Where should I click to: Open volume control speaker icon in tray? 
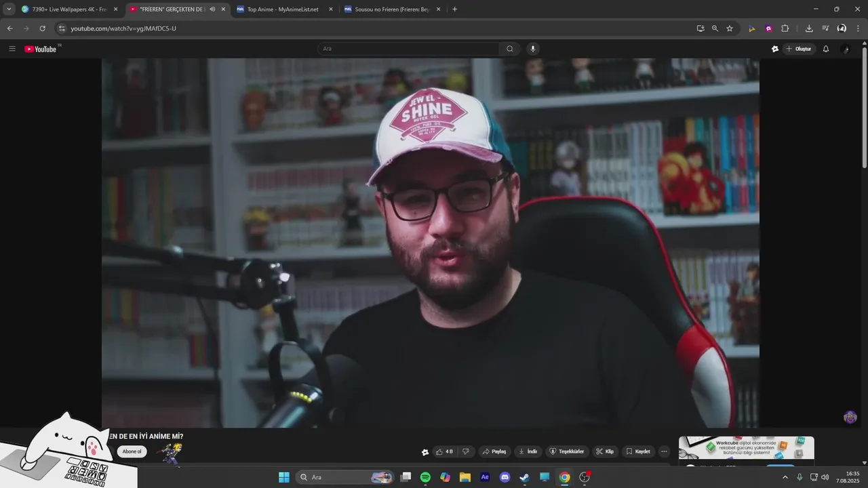point(825,477)
